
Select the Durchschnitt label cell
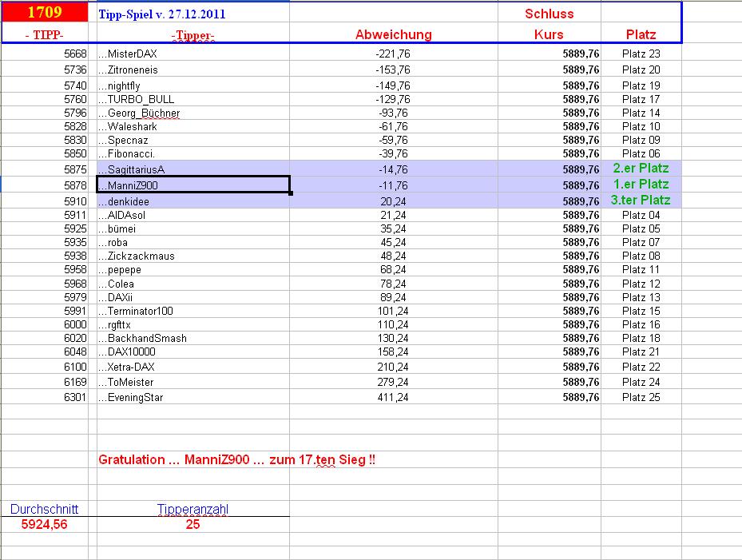[x=45, y=509]
